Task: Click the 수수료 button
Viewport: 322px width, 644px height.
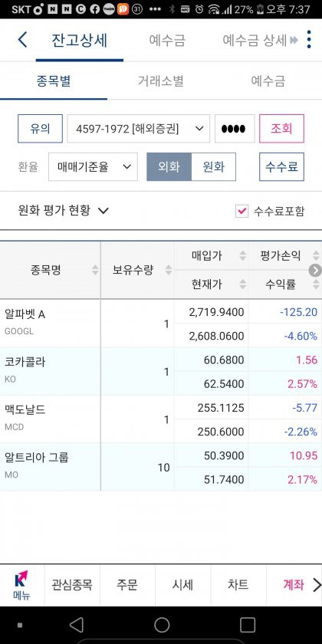Action: pyautogui.click(x=281, y=167)
